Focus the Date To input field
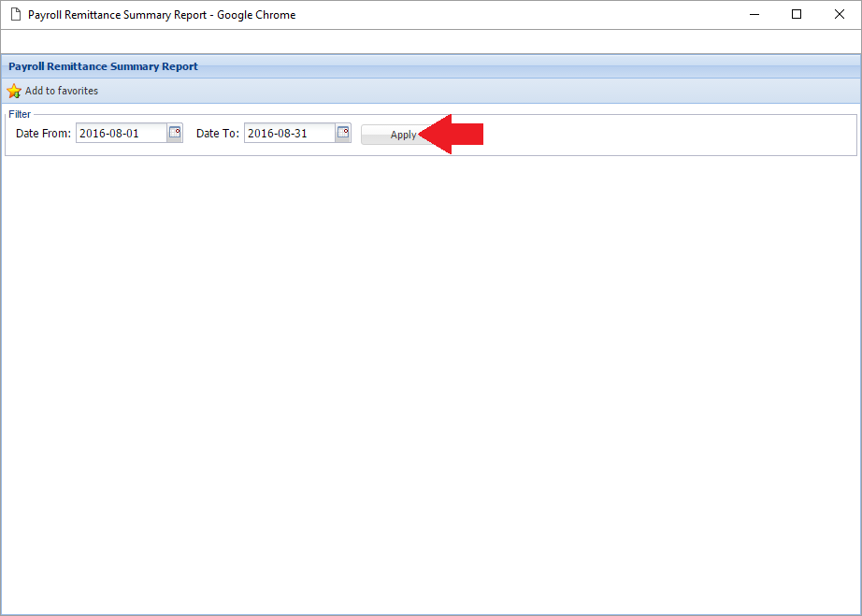 pos(290,133)
